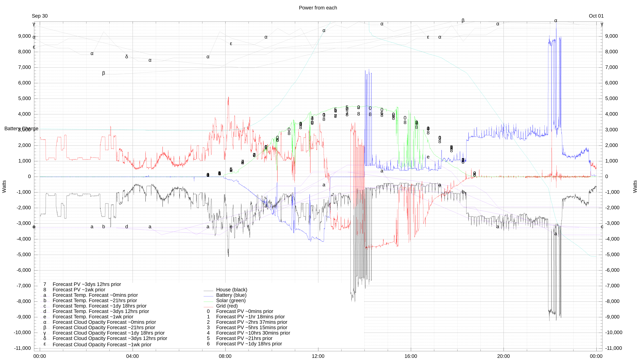Select legend entry "Grid (red)"
Viewport: 644px width, 362px height.
[x=227, y=306]
